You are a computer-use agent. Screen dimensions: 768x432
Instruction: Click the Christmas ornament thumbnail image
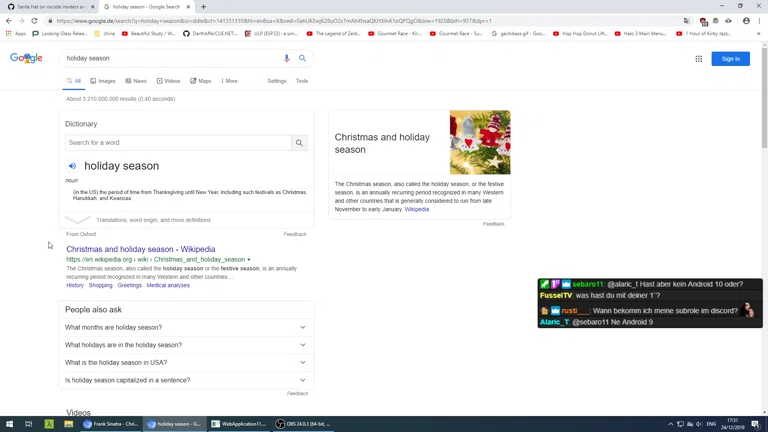click(x=479, y=142)
